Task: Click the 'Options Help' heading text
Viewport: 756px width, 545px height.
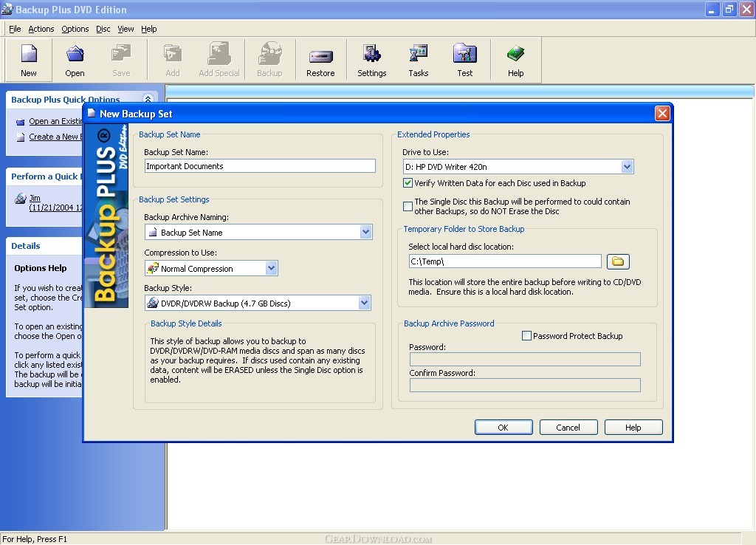Action: (41, 268)
